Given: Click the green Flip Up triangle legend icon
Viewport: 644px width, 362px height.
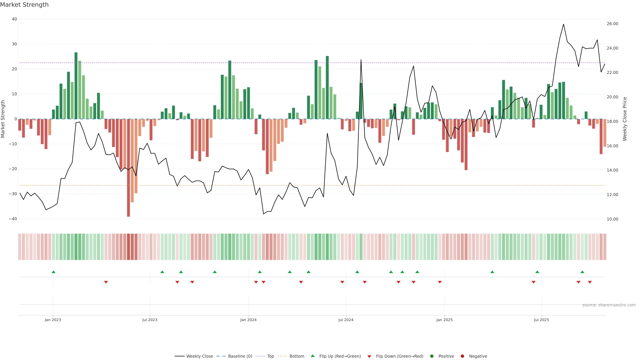Looking at the screenshot, I should pos(312,356).
